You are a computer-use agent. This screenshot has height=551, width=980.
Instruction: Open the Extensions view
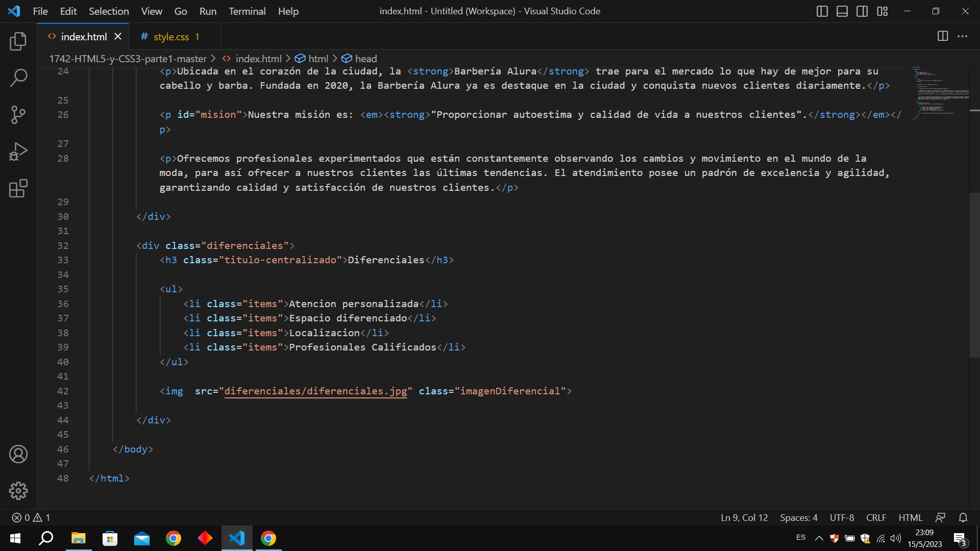[18, 188]
